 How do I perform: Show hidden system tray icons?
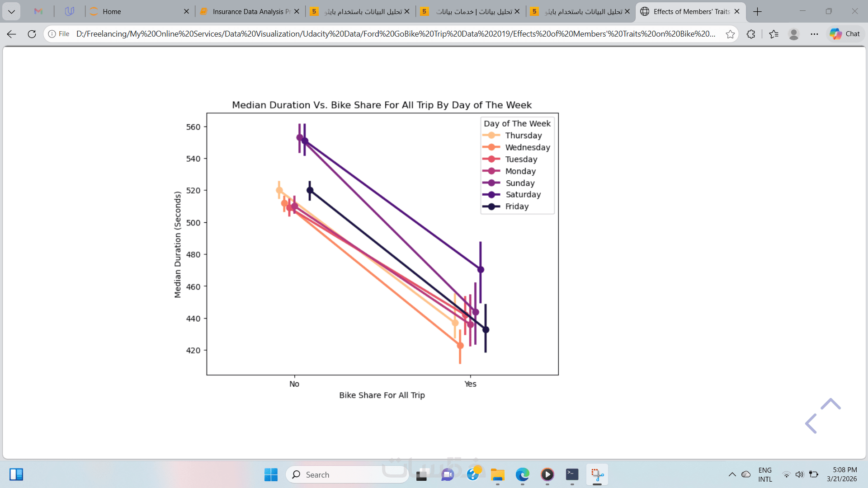click(x=732, y=474)
